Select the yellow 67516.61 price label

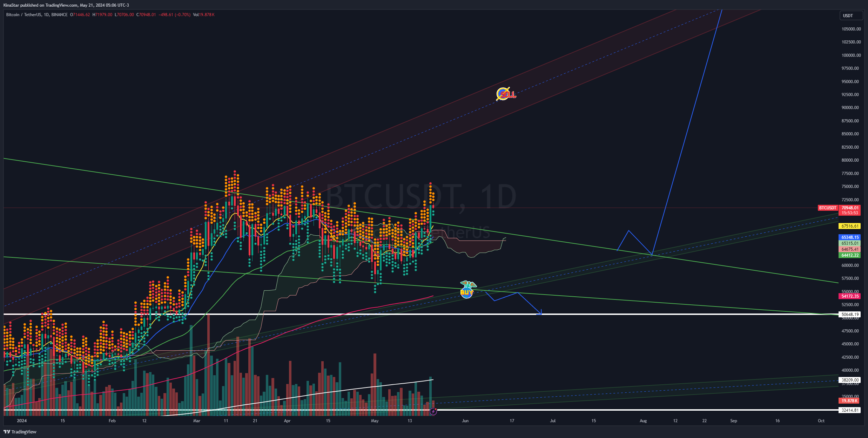click(x=850, y=226)
